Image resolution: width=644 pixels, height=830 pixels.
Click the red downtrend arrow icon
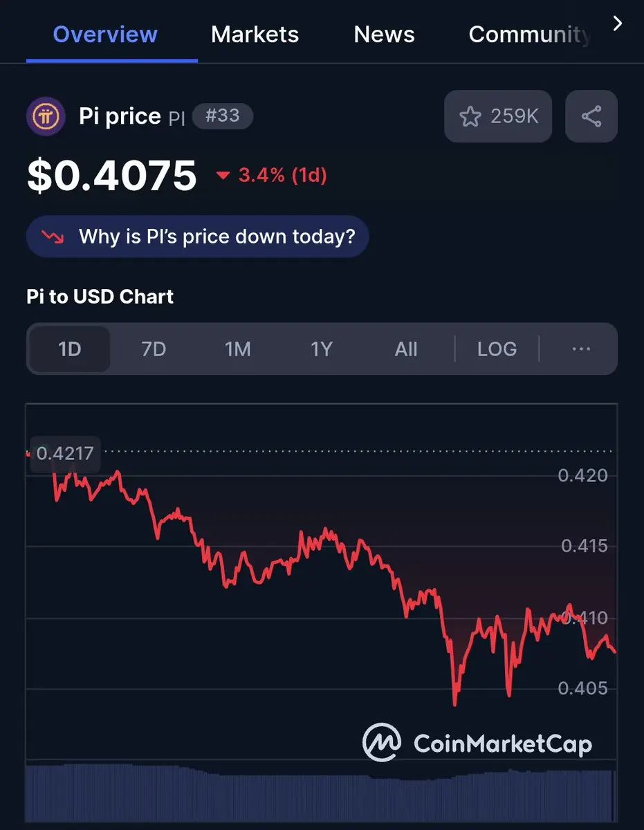tap(53, 237)
